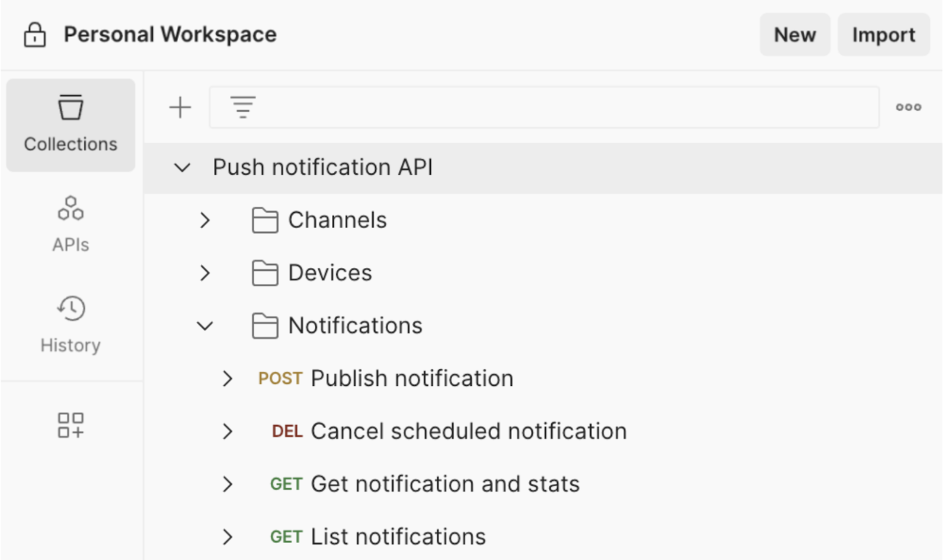Open the History sidebar tab
Screen dimensions: 944x560
point(71,324)
